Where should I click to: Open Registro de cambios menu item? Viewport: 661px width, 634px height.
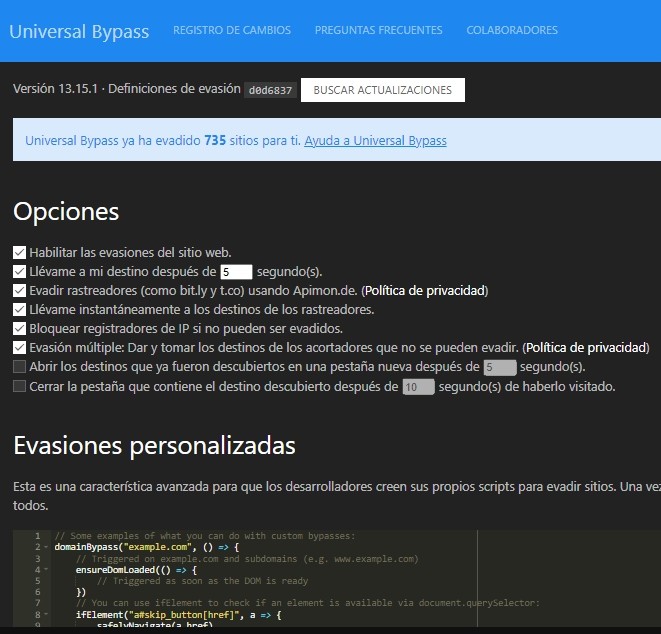(232, 30)
